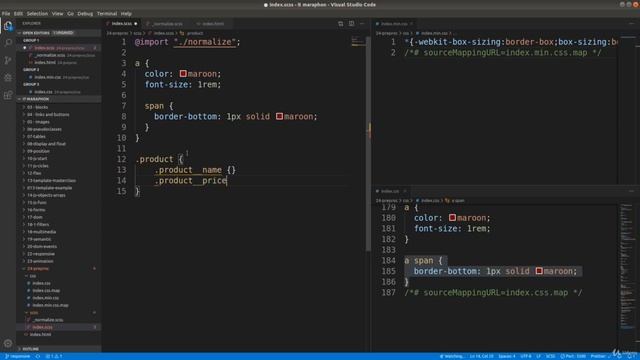Select index.css under Group 3
The height and width of the screenshot is (360, 640).
point(59,92)
